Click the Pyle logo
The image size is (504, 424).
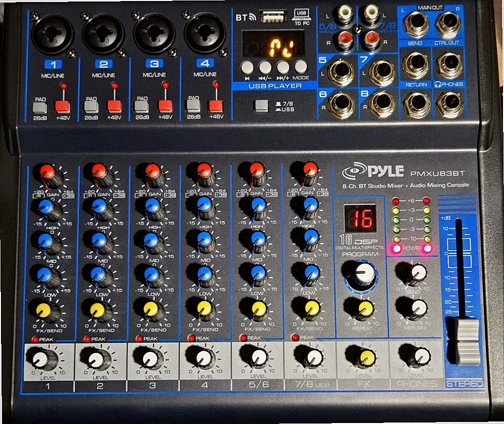click(373, 171)
